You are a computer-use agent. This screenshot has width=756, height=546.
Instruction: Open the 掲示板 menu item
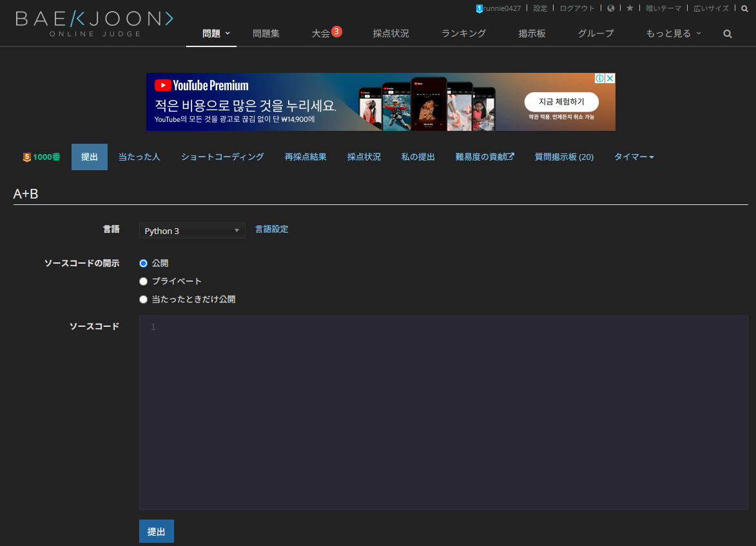click(x=532, y=33)
